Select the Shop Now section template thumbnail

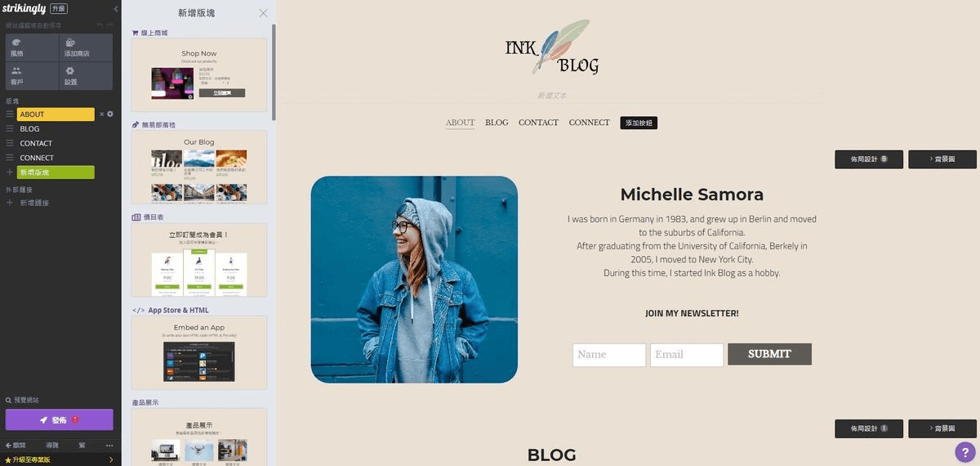[199, 74]
